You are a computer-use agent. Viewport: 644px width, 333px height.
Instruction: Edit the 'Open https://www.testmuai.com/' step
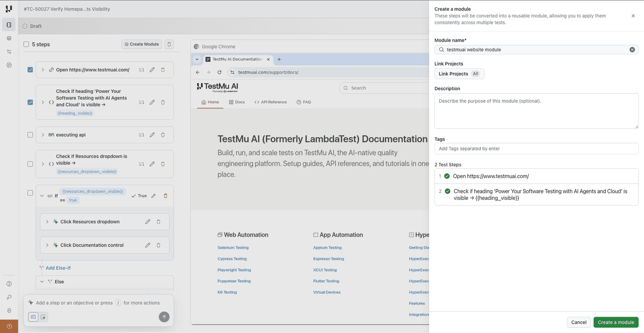152,70
